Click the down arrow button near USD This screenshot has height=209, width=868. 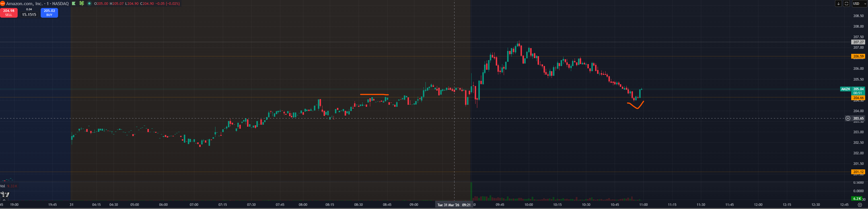[838, 4]
